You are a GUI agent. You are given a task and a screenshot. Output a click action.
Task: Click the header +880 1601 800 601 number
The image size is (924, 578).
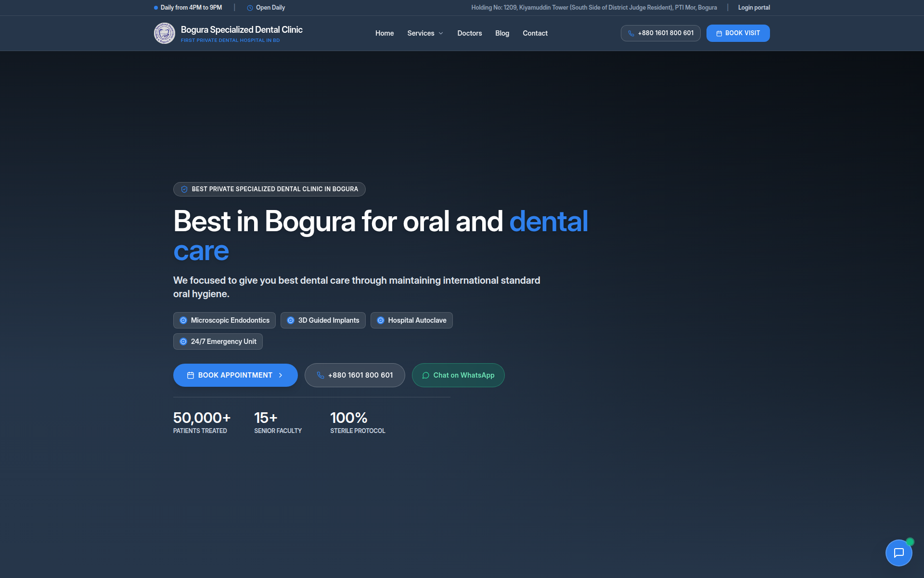[x=666, y=33]
